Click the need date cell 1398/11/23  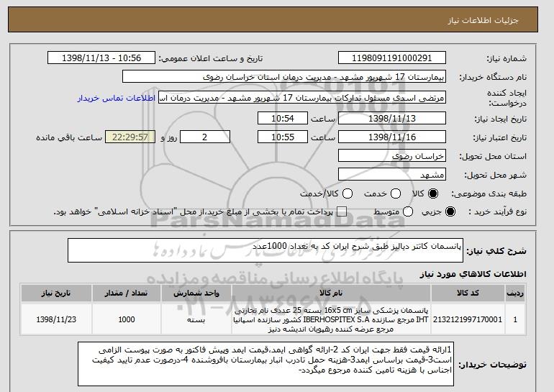[x=56, y=319]
